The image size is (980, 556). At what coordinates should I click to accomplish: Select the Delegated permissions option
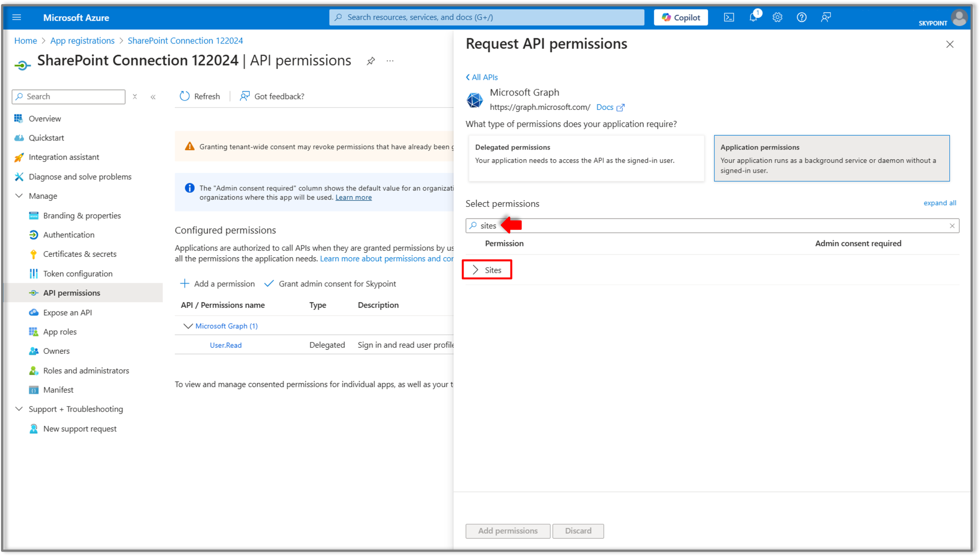[586, 158]
